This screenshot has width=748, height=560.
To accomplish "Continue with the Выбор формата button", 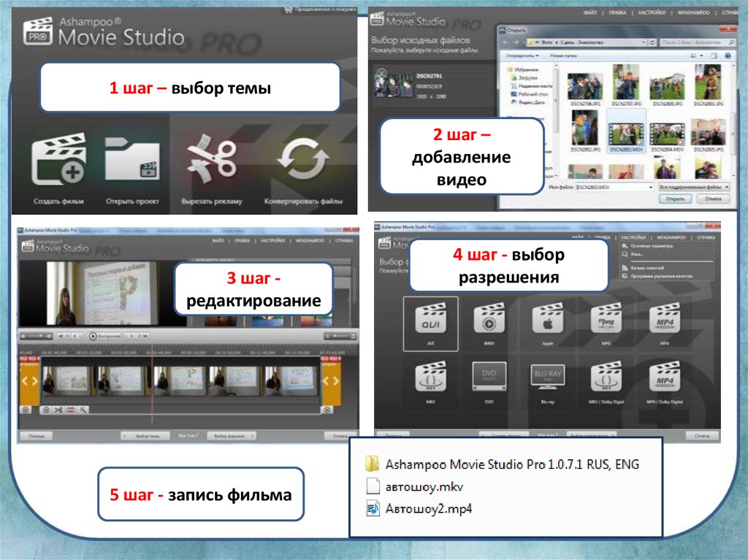I will click(x=232, y=436).
